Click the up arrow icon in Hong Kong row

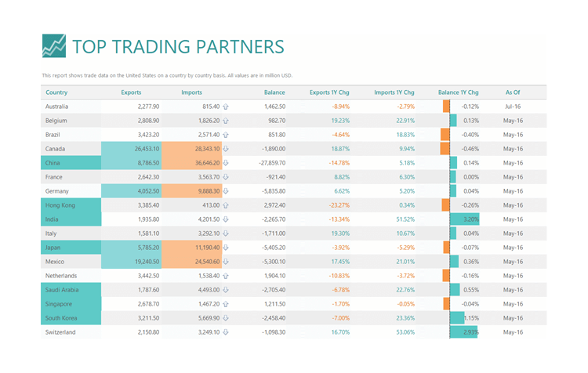point(225,205)
